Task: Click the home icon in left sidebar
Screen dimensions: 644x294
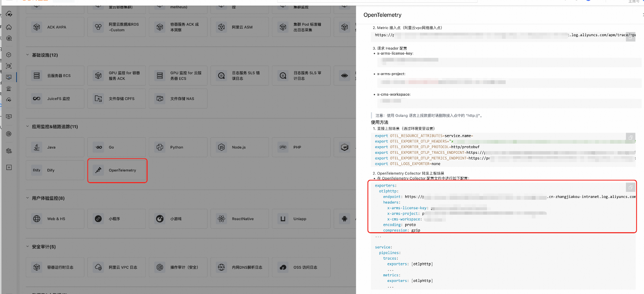Action: [9, 27]
